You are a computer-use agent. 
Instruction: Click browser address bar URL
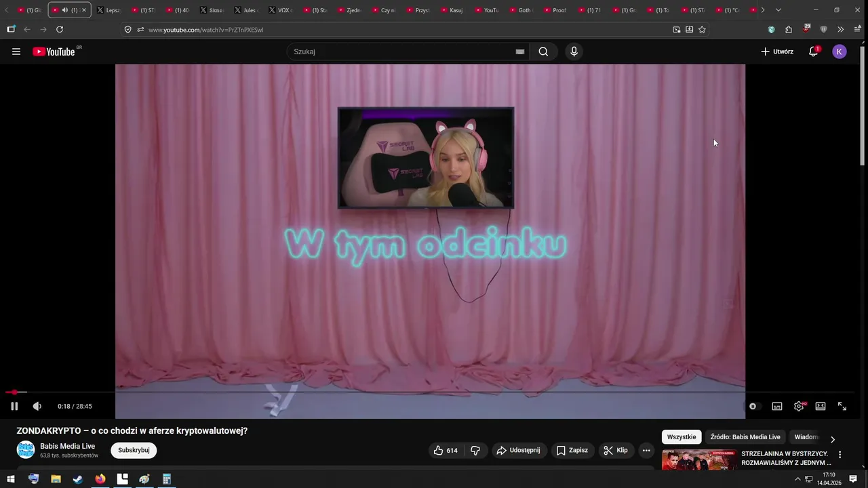tap(206, 30)
